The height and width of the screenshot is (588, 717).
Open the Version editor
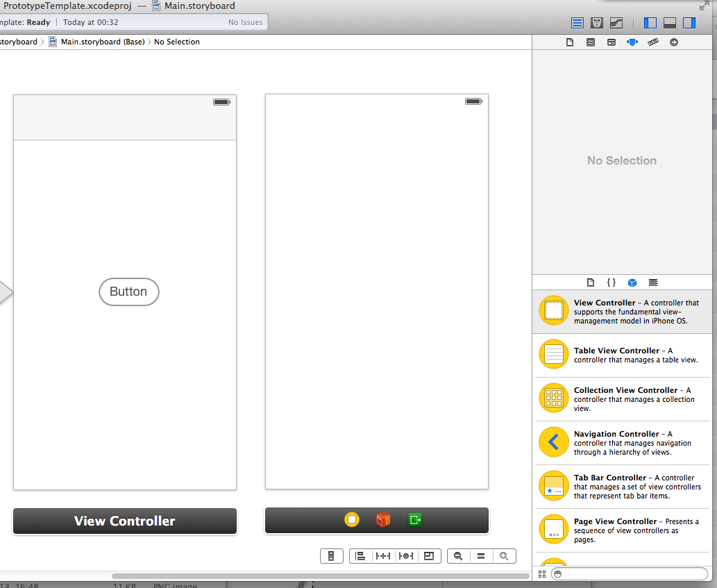(616, 23)
